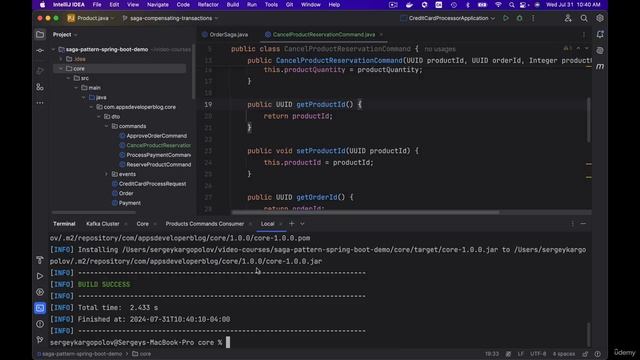Image resolution: width=640 pixels, height=360 pixels.
Task: Collapse the saga-pattern-spring-boot-demo root node
Action: pos(53,49)
